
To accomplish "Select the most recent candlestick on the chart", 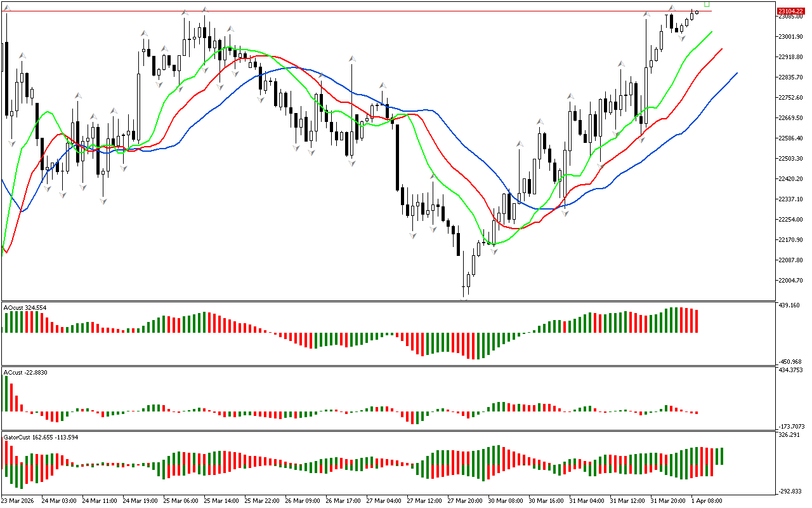I will 697,11.
